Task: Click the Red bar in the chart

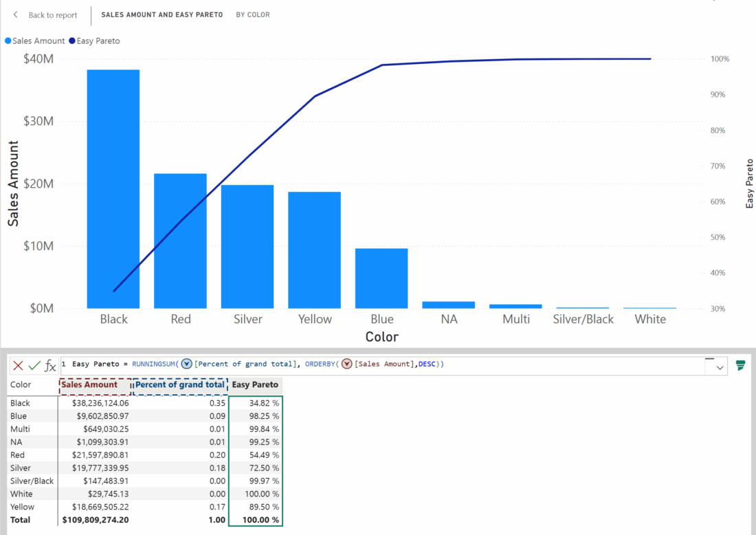Action: (180, 241)
